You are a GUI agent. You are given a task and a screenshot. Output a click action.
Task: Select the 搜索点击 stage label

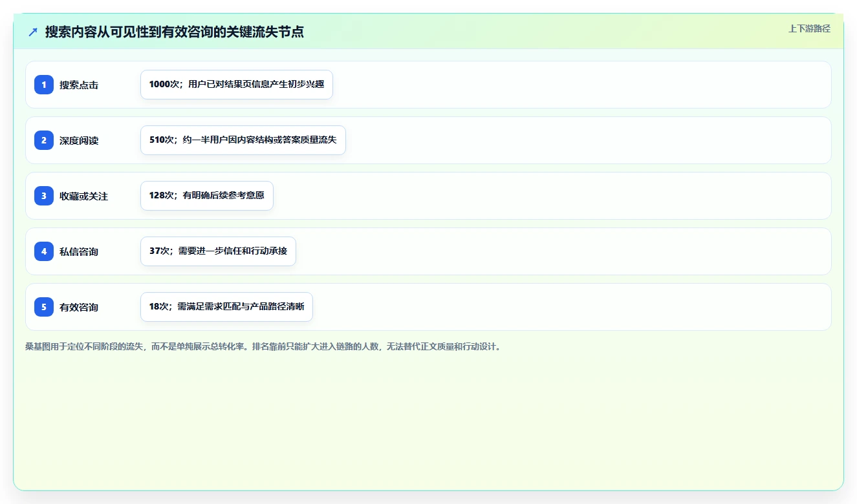[x=79, y=85]
